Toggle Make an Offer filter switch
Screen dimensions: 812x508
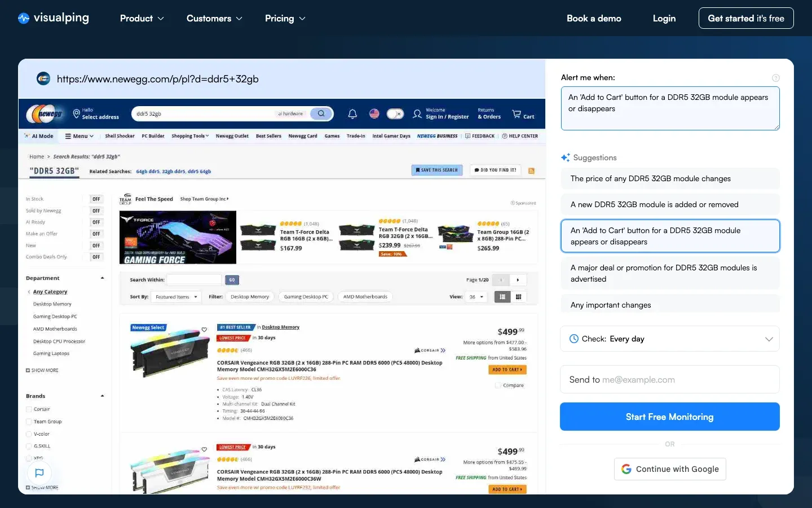click(x=96, y=234)
